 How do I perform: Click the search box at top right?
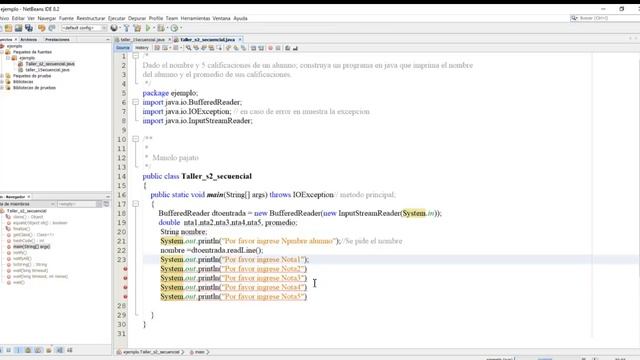[x=604, y=18]
